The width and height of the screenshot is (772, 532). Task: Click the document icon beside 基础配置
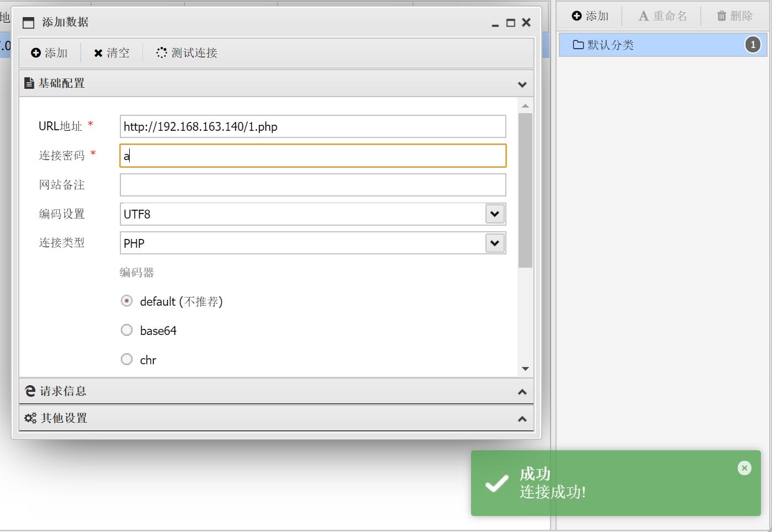pos(29,83)
